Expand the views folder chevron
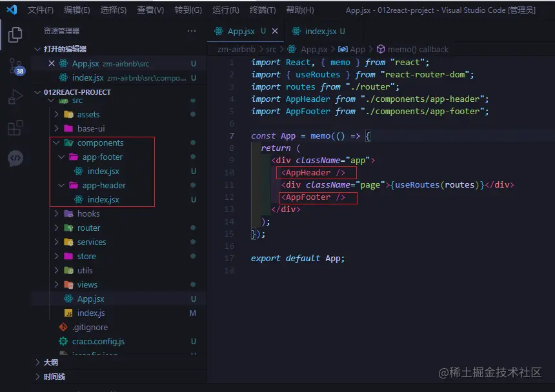This screenshot has height=392, width=555. (x=56, y=284)
